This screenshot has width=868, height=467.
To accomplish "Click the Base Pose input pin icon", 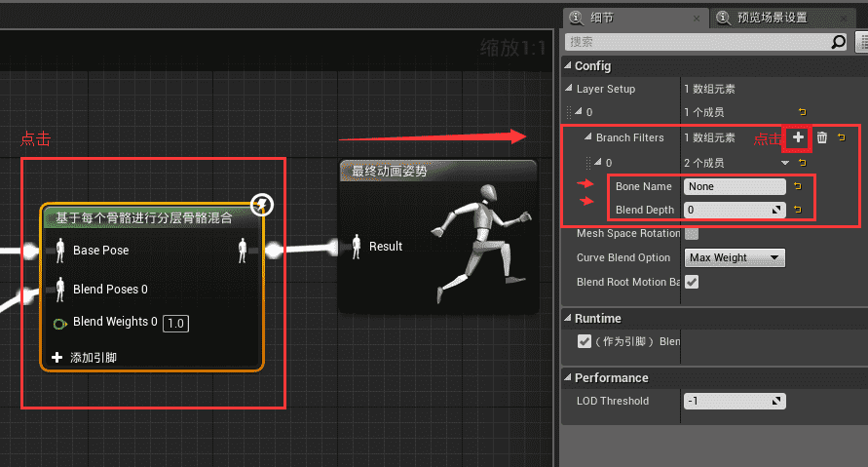I will pos(59,251).
